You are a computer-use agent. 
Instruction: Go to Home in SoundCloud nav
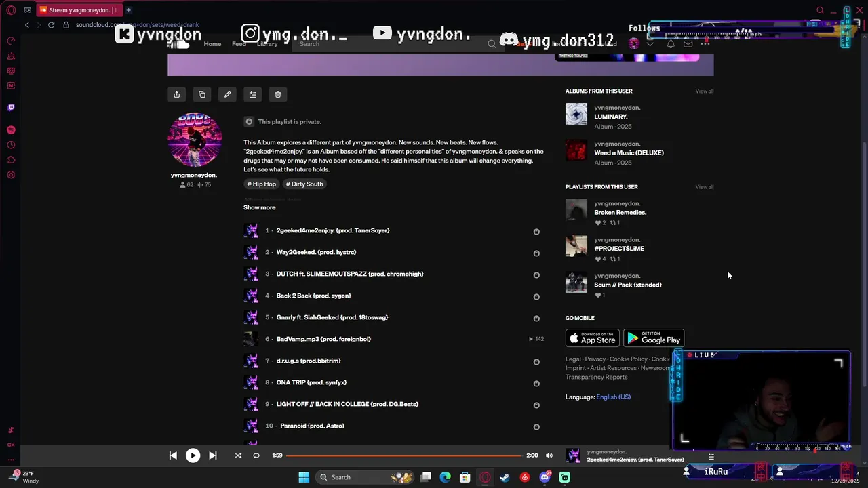[212, 44]
